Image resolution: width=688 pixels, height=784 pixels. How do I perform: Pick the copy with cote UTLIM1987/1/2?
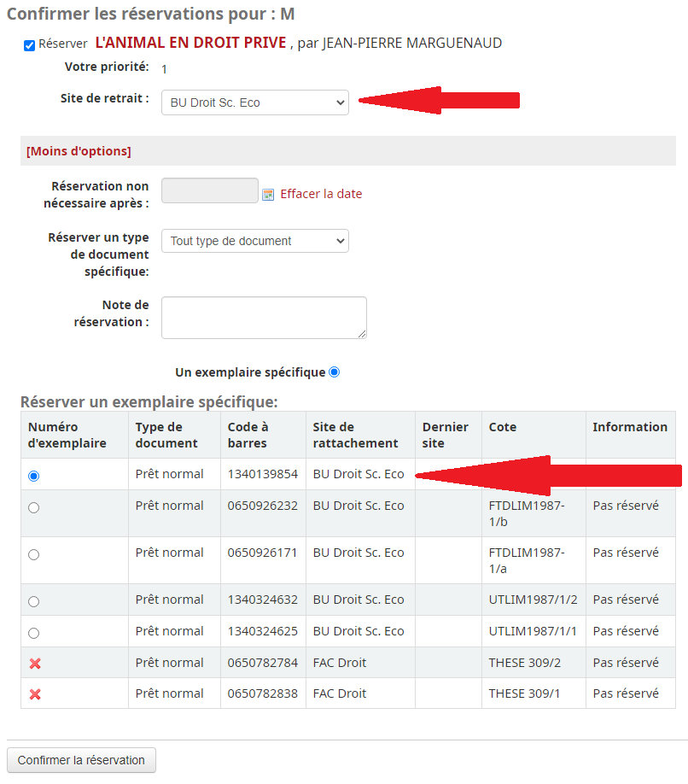pos(34,601)
